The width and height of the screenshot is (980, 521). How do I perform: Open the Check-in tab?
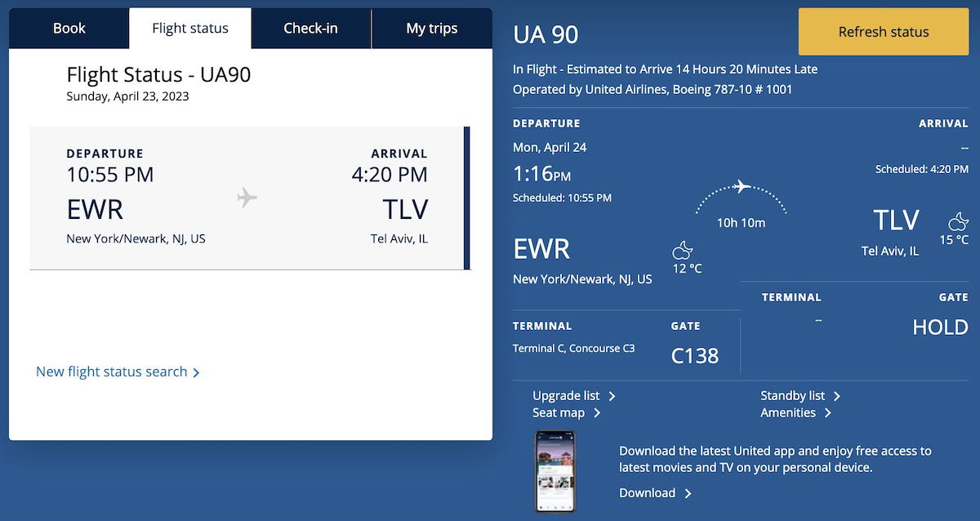coord(310,29)
